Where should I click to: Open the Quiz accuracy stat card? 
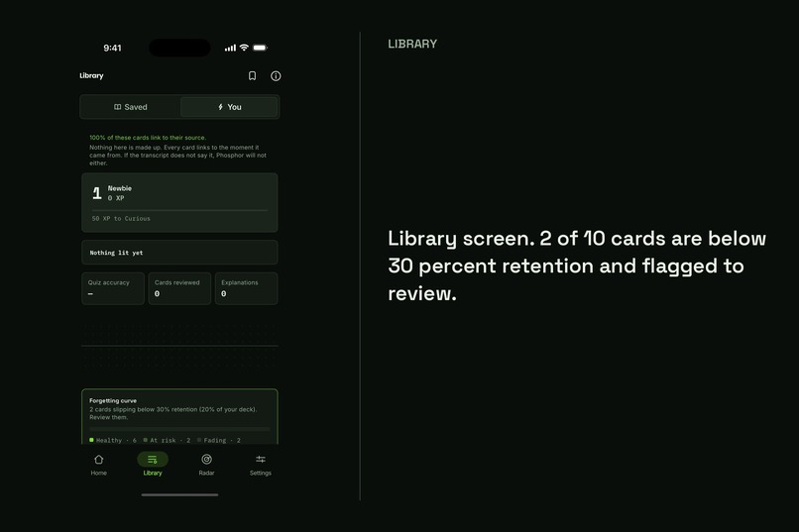[x=113, y=288]
